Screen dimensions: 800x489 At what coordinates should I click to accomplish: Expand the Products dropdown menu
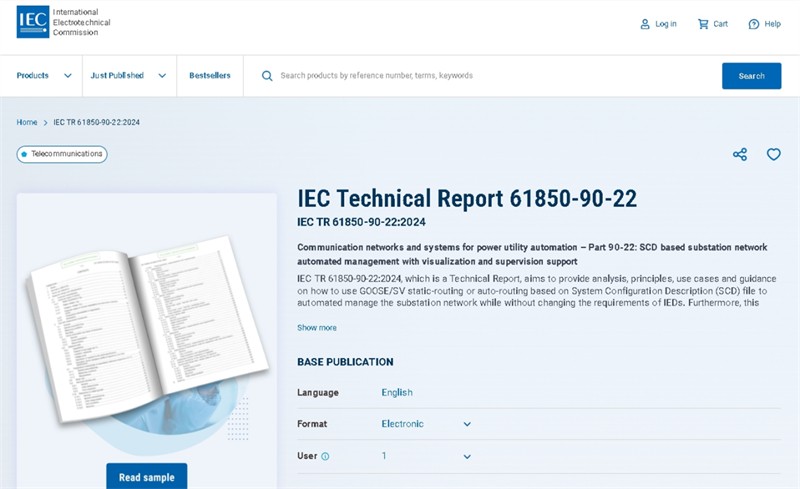coord(44,76)
